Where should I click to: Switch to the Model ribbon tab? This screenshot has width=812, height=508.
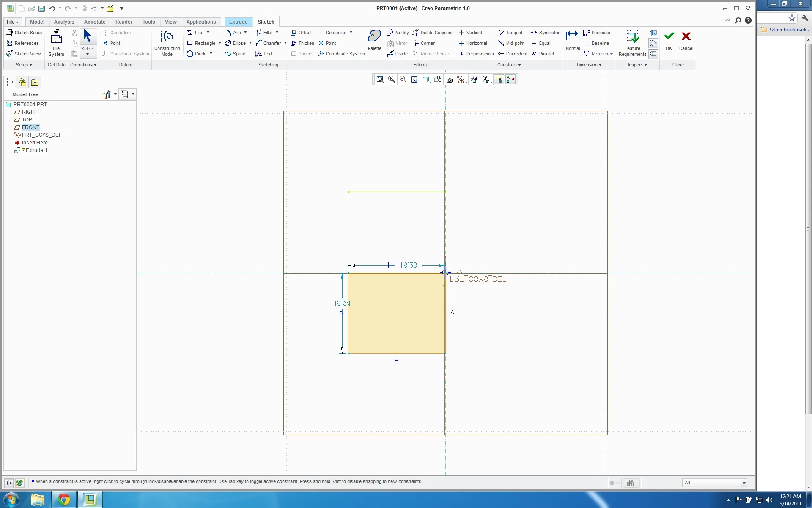[x=37, y=22]
